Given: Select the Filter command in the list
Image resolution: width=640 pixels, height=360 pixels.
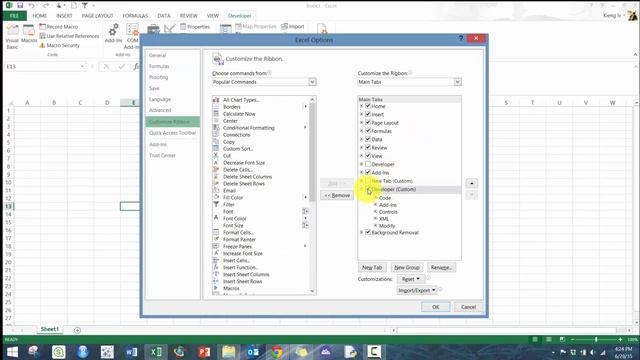Looking at the screenshot, I should [229, 204].
